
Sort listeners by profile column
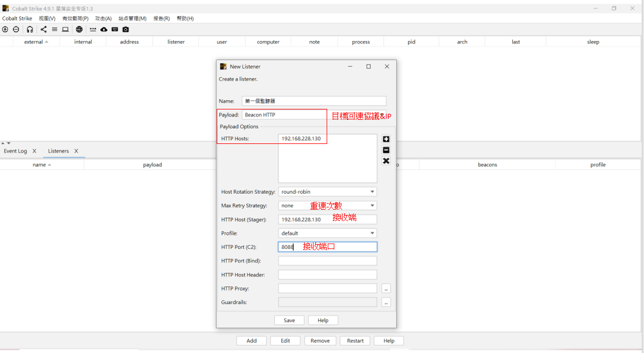pyautogui.click(x=598, y=165)
